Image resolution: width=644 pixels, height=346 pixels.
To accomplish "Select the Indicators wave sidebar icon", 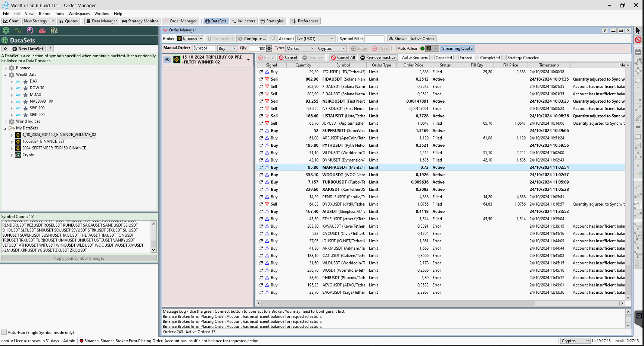I will (x=18, y=31).
